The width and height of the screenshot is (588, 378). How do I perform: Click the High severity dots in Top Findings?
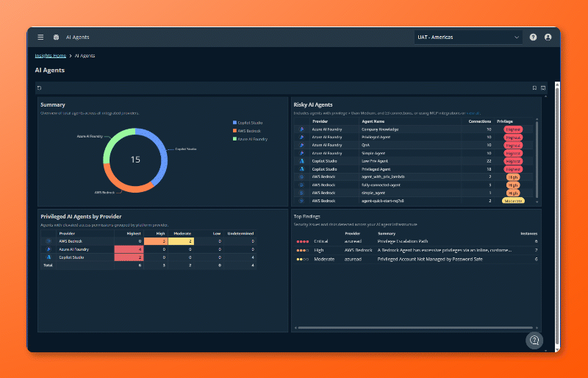303,250
